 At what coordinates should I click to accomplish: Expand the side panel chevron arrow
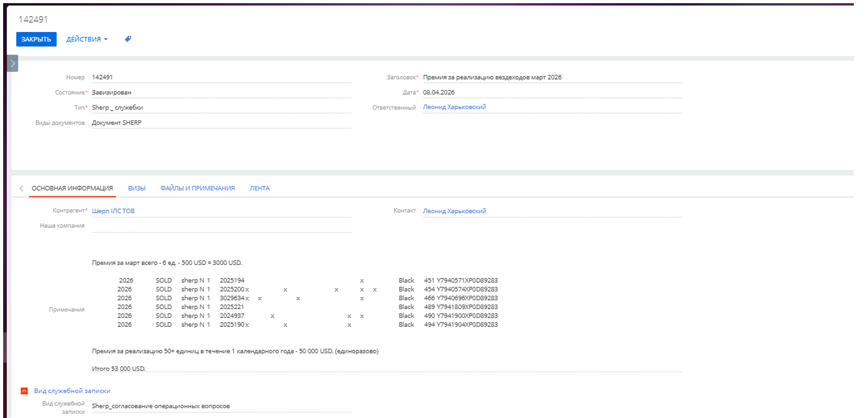(13, 63)
